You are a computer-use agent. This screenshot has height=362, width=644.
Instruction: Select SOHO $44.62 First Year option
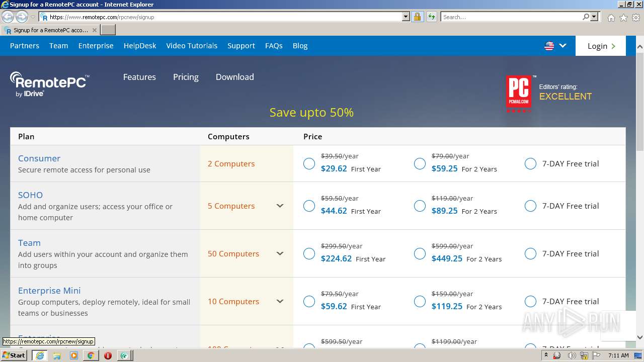pos(309,206)
